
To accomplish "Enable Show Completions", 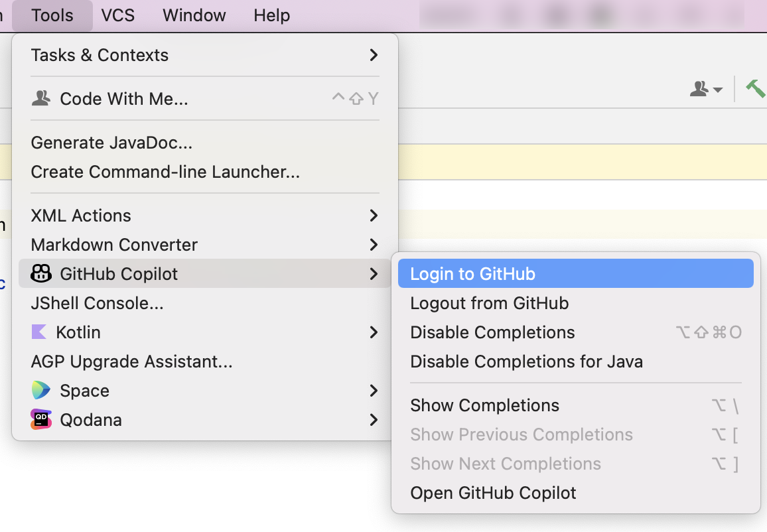I will (x=484, y=405).
